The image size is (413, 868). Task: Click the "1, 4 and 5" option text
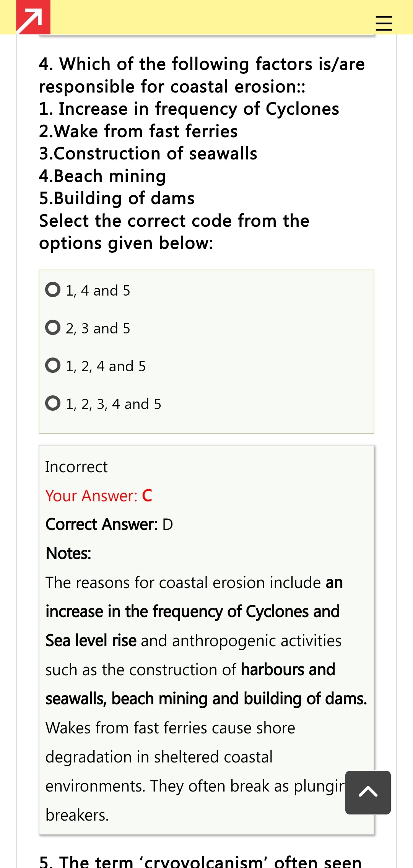click(x=98, y=291)
